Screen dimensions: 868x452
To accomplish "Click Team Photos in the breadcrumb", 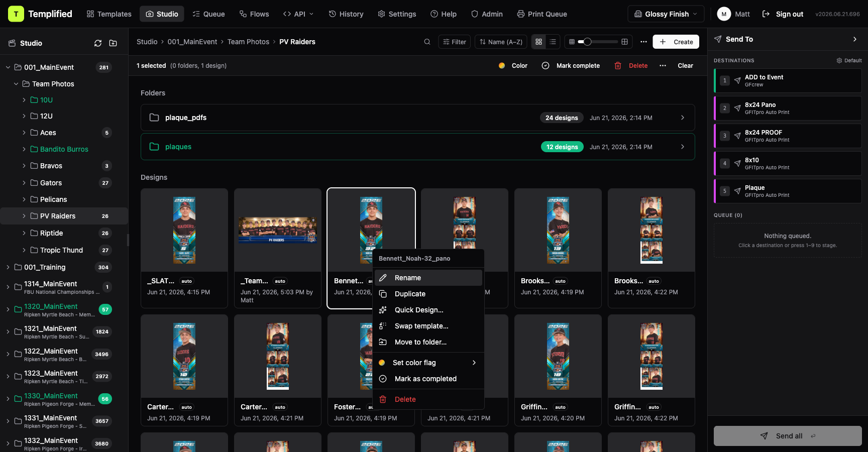I will (248, 42).
